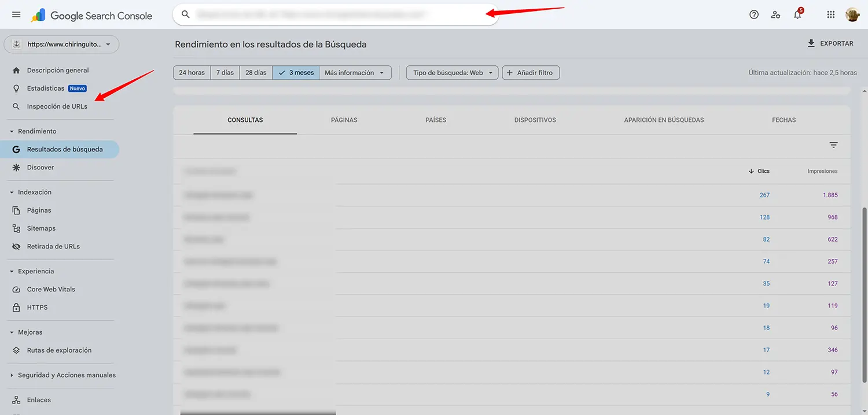Switch to the 28 días range
The image size is (868, 415).
point(256,72)
